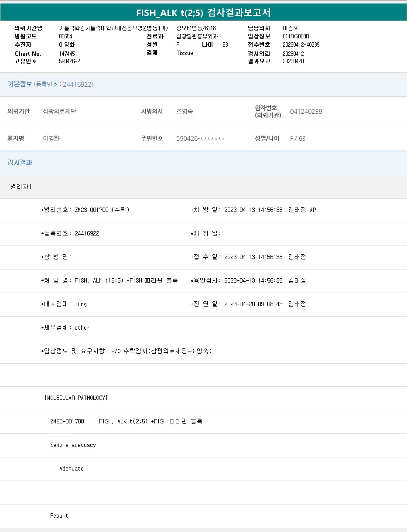Select the 상병명 line
Screen dimensions: 407x532
coord(59,257)
